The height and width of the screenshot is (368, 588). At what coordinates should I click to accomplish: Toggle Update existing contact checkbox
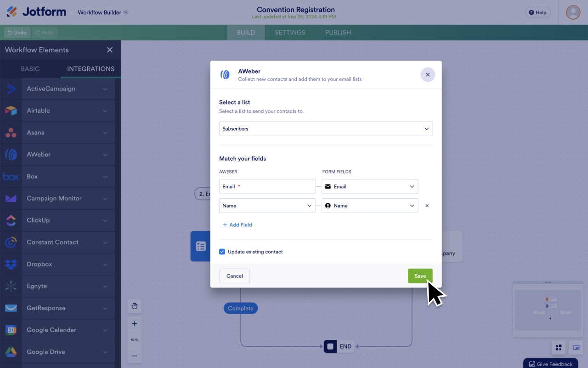tap(222, 252)
